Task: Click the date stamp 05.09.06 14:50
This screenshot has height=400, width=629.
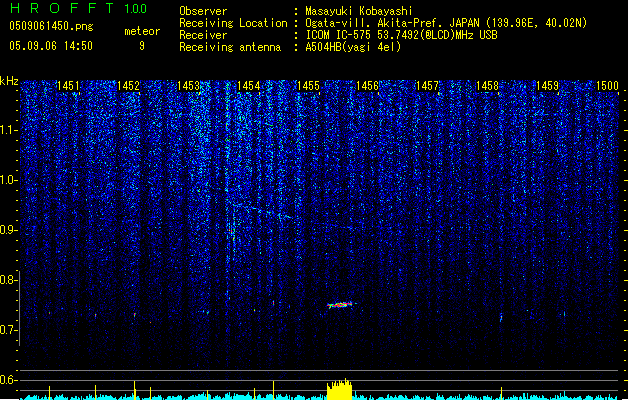Action: pyautogui.click(x=51, y=46)
